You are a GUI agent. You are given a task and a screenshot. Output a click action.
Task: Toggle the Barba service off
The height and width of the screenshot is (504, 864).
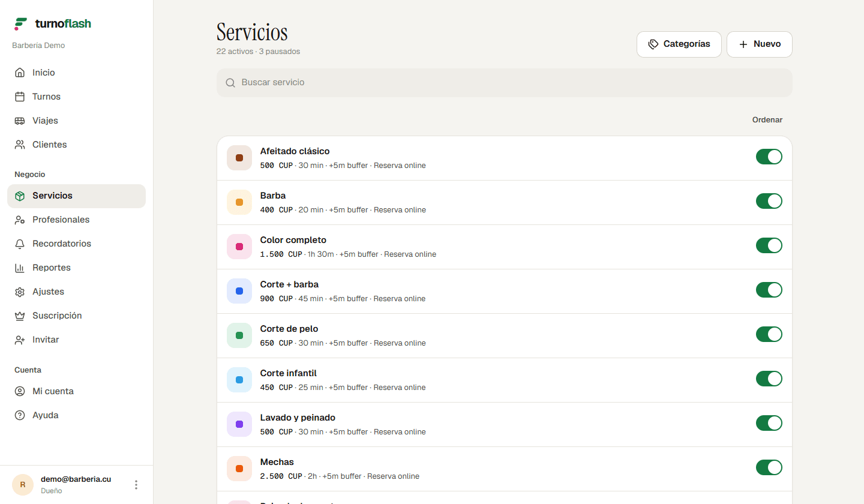pyautogui.click(x=769, y=201)
